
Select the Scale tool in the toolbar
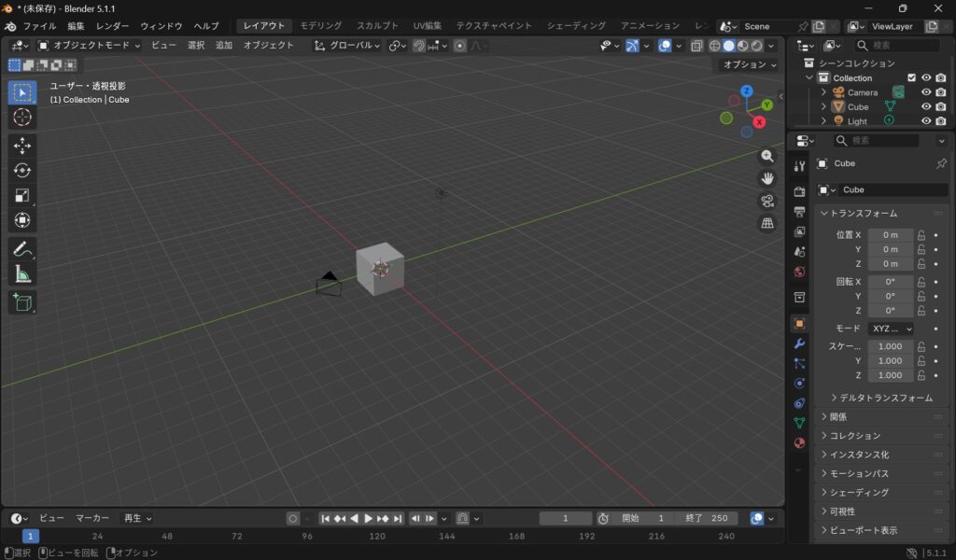[22, 195]
